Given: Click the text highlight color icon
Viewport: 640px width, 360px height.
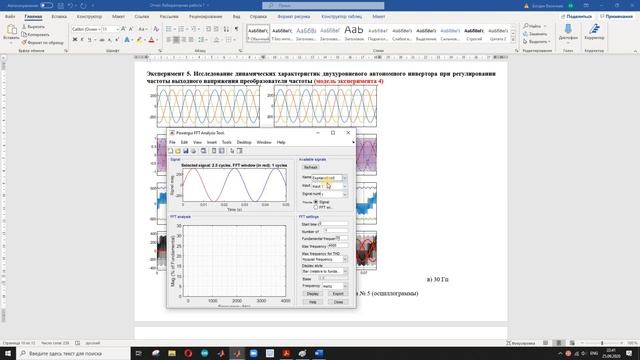Looking at the screenshot, I should 139,40.
